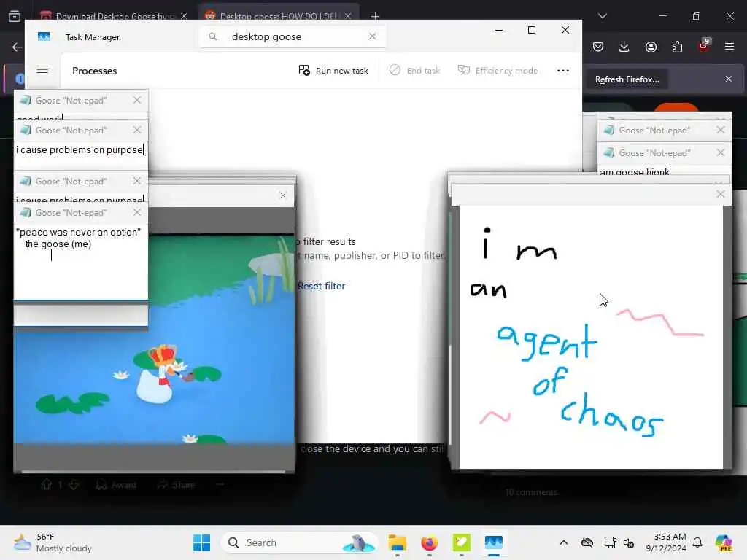Image resolution: width=747 pixels, height=560 pixels.
Task: Open the notification bell in the taskbar
Action: 697,542
